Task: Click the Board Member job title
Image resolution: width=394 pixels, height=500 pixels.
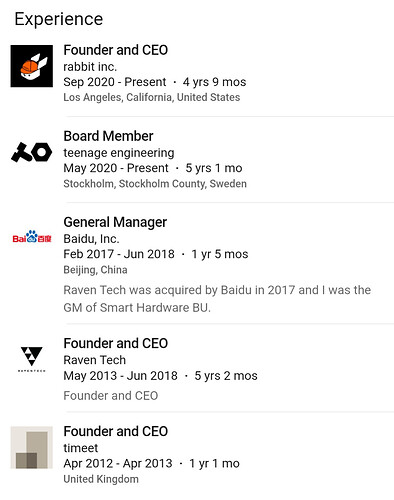Action: [x=108, y=136]
